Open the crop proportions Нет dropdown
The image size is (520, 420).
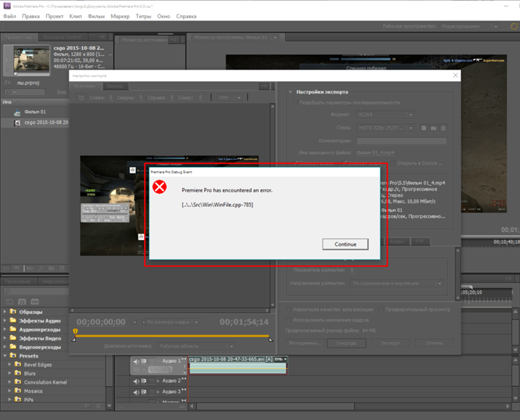[x=230, y=98]
